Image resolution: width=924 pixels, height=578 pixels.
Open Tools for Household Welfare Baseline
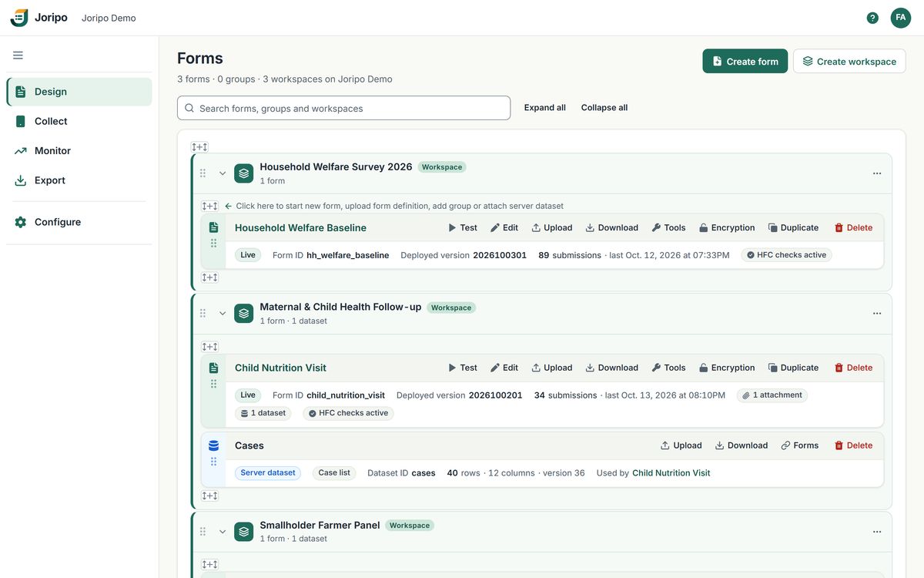(668, 228)
